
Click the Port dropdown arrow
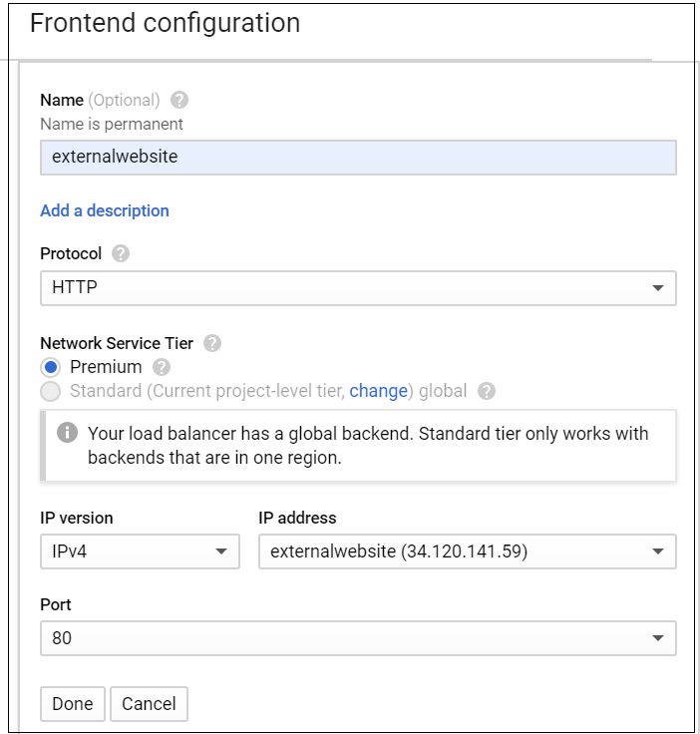[x=657, y=637]
